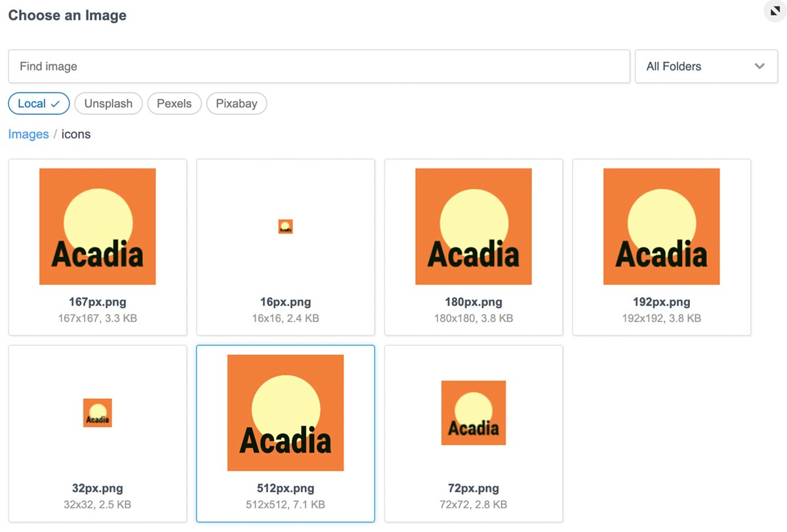Go to the Images breadcrumb link

28,134
